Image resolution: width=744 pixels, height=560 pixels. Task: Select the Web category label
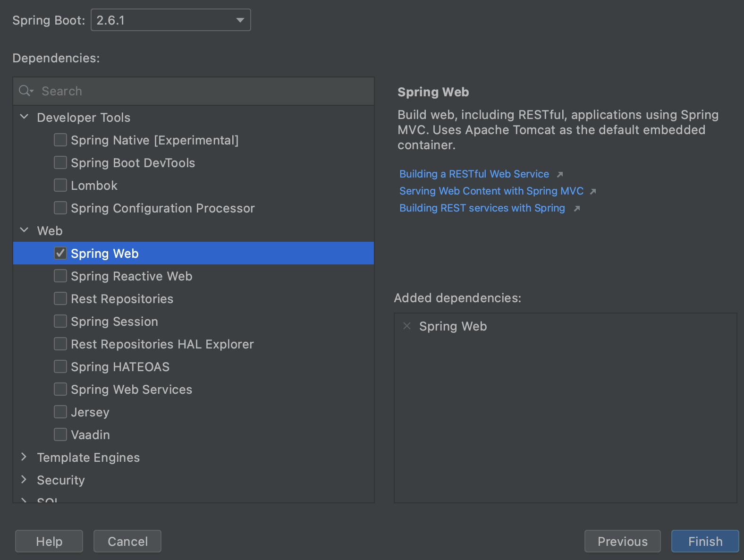click(50, 231)
